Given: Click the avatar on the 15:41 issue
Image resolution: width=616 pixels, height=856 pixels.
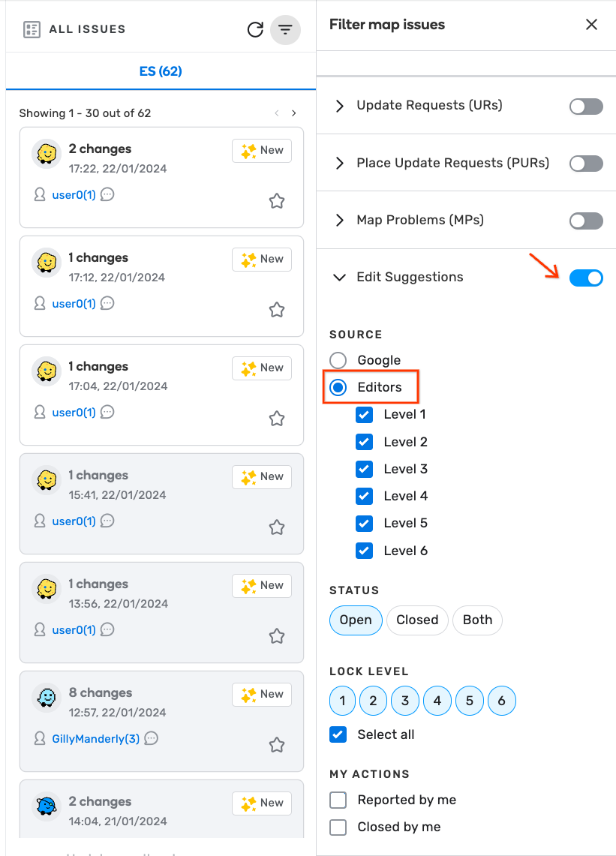Looking at the screenshot, I should (47, 479).
